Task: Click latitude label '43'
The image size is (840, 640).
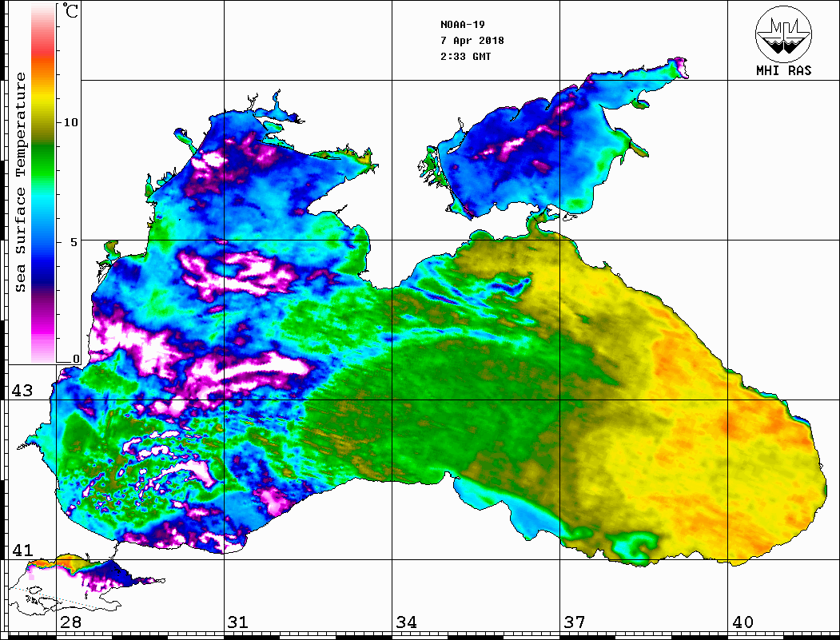Action: point(22,391)
